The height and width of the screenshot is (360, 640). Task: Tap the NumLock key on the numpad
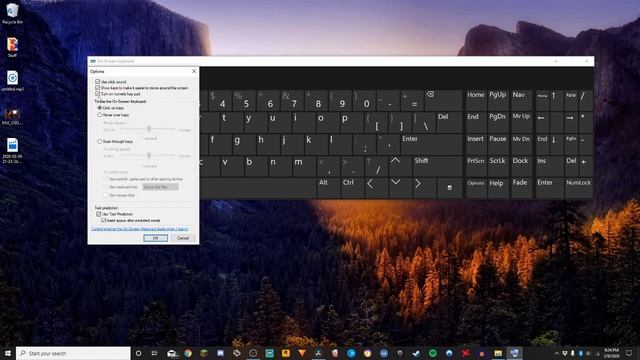point(579,188)
